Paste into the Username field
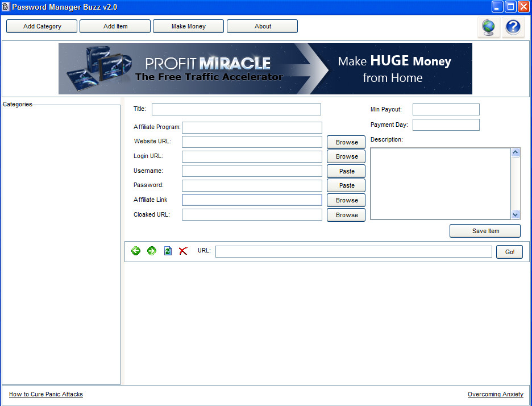532x406 pixels. 346,171
